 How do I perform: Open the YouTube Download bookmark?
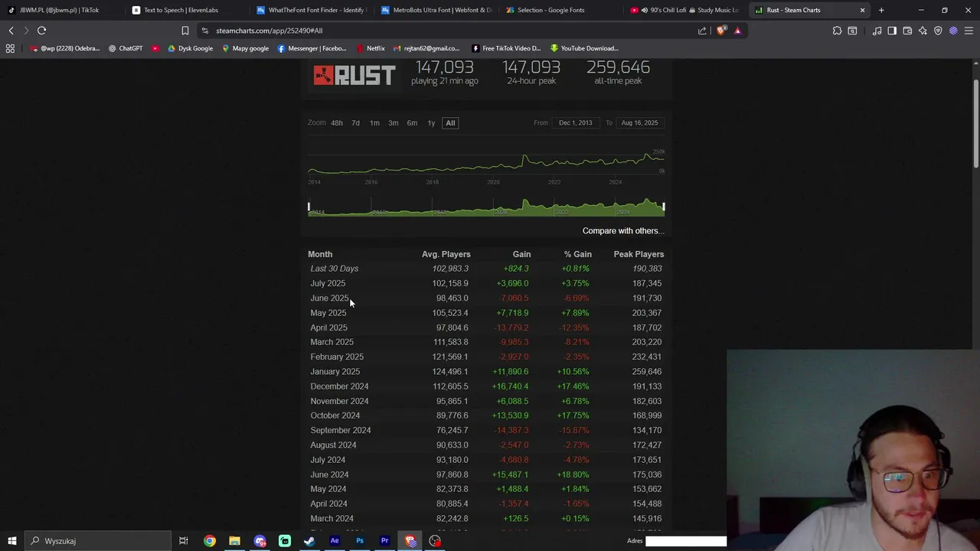click(584, 48)
